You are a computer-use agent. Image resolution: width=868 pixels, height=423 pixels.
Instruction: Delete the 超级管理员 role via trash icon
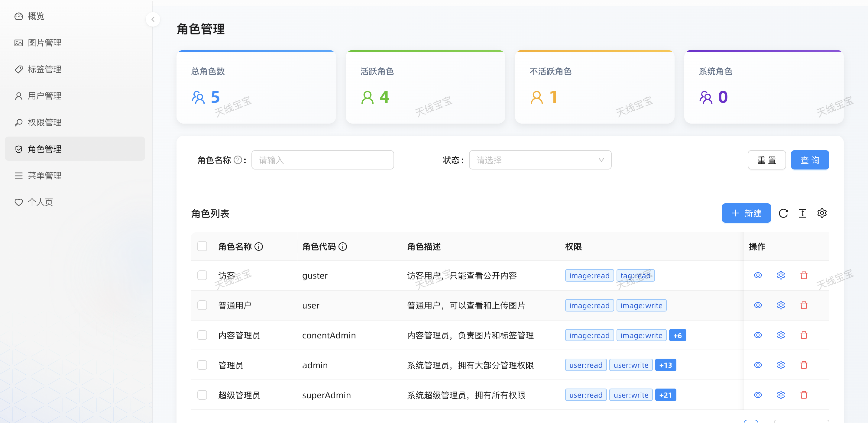pos(804,395)
